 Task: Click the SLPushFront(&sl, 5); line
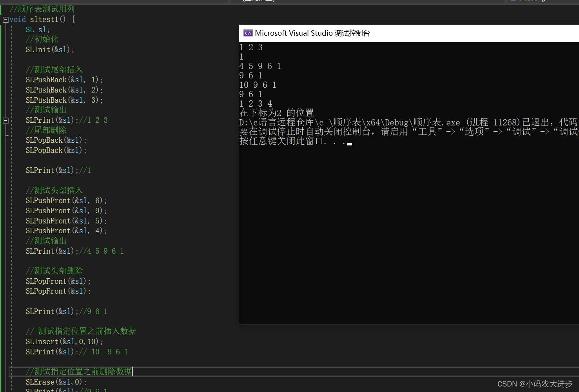point(66,221)
